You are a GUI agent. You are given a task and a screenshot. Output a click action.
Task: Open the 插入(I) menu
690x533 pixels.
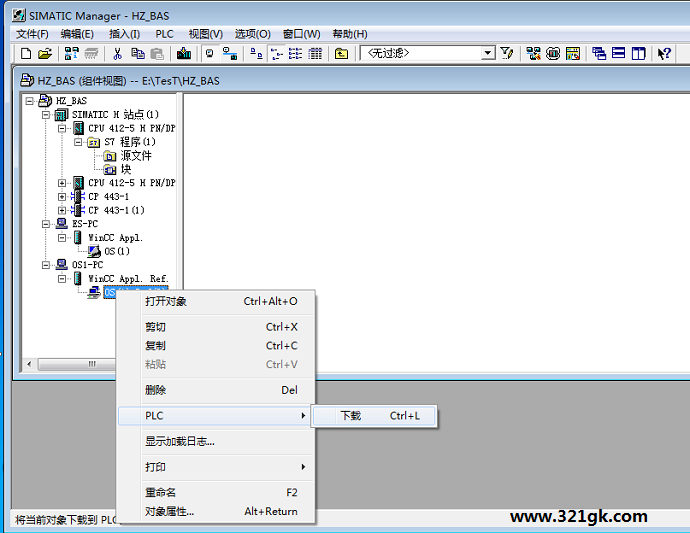click(x=125, y=34)
